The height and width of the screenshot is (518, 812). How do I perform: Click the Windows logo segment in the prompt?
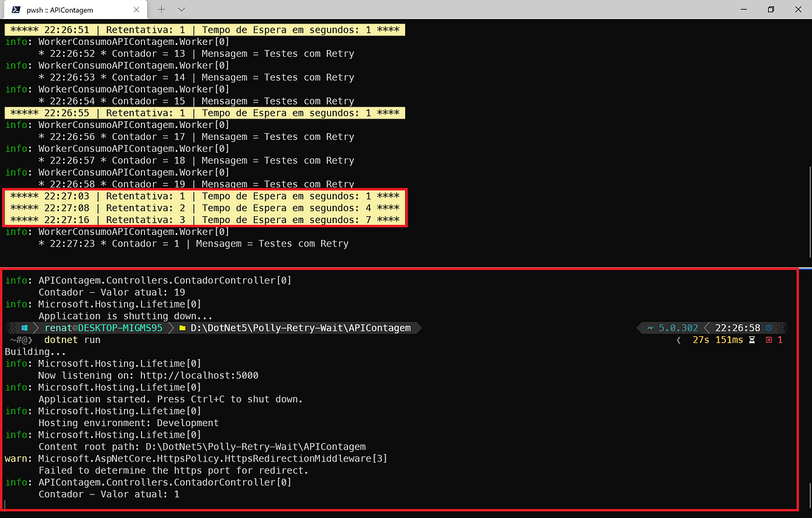click(x=25, y=328)
